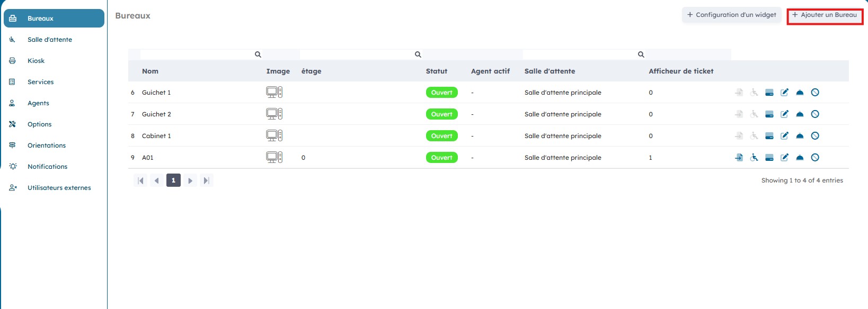Click the edit pencil icon for Guichet 1

tap(784, 93)
